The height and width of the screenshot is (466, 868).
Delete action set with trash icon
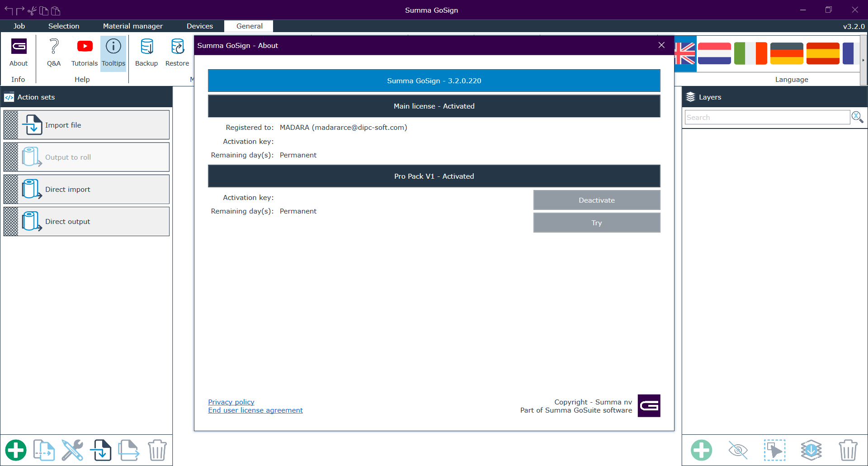[x=157, y=450]
